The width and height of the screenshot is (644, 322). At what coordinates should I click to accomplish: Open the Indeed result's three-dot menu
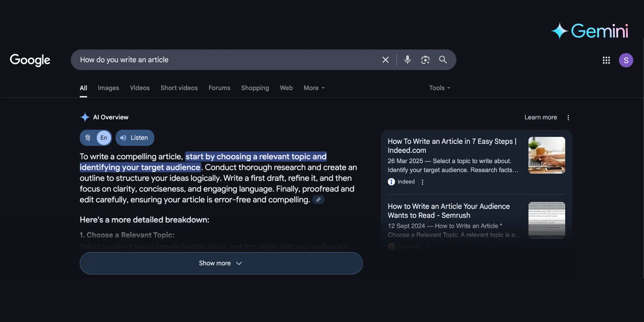point(423,182)
